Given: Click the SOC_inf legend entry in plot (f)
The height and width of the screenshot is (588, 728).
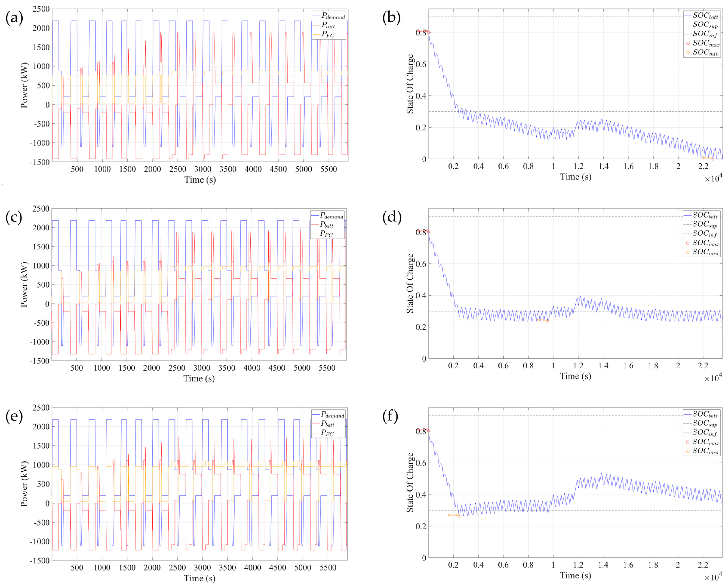Looking at the screenshot, I should [705, 432].
